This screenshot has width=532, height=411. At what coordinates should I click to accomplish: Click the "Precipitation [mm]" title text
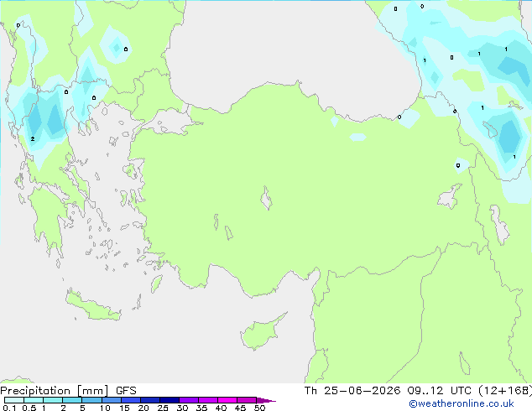click(x=55, y=391)
